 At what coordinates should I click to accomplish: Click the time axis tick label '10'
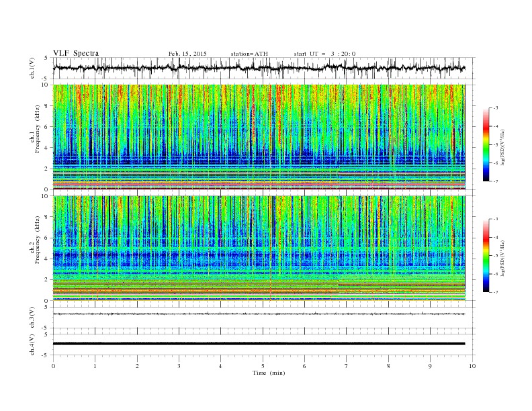[x=472, y=366]
